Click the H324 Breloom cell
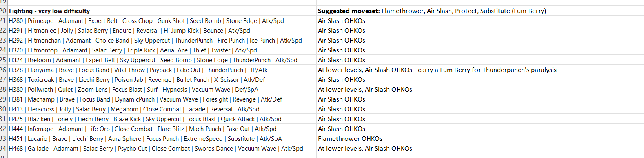The height and width of the screenshot is (158, 644). [x=162, y=60]
